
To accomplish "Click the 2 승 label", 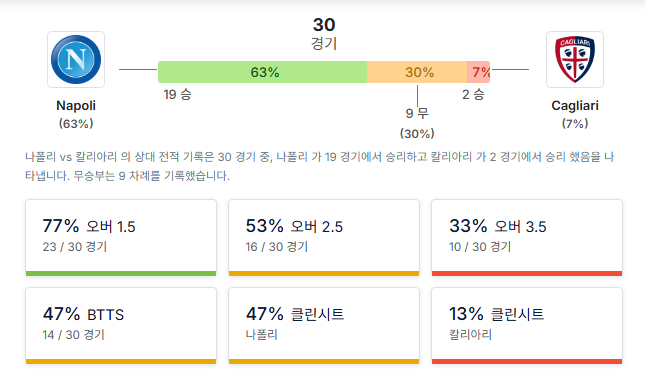I will [x=473, y=95].
